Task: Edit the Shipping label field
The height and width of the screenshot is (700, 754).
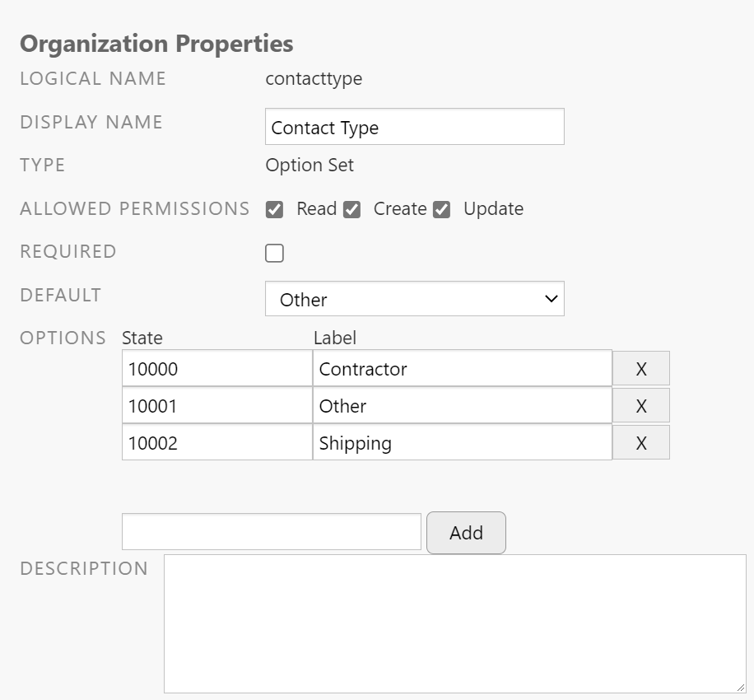Action: [463, 442]
